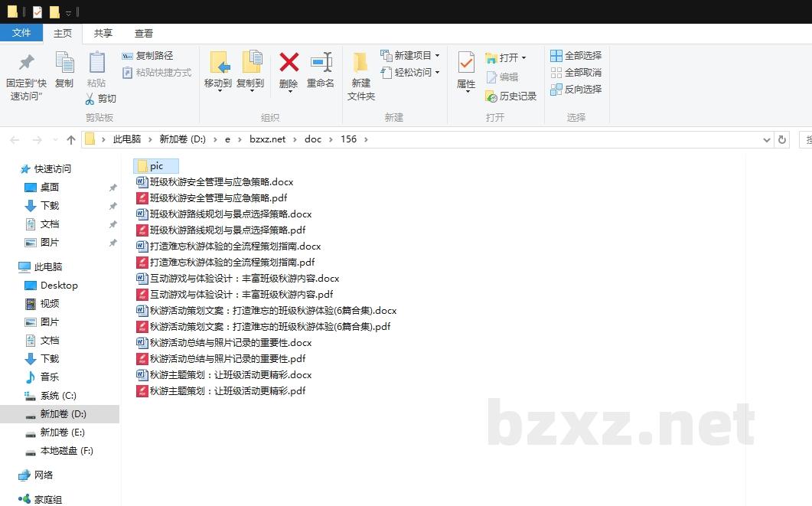Open the address bar history dropdown arrow
This screenshot has width=812, height=506.
[767, 139]
